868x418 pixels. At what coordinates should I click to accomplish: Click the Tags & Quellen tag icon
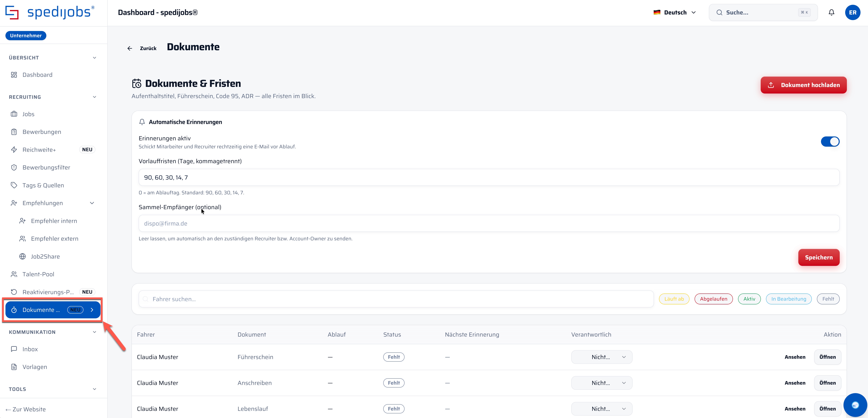coord(14,185)
